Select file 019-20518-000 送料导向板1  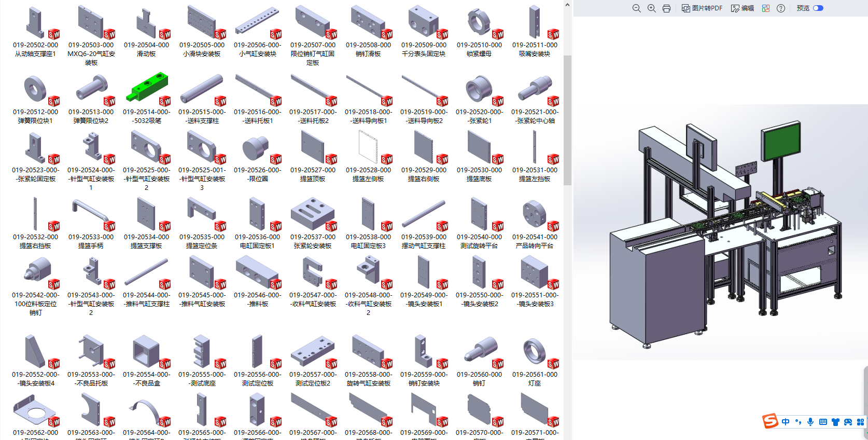(x=369, y=99)
